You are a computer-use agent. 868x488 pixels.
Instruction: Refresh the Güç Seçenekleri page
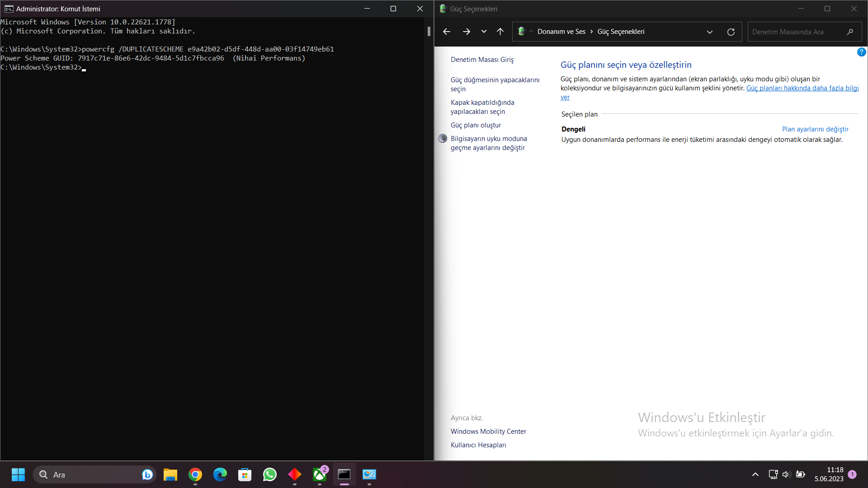pos(731,32)
